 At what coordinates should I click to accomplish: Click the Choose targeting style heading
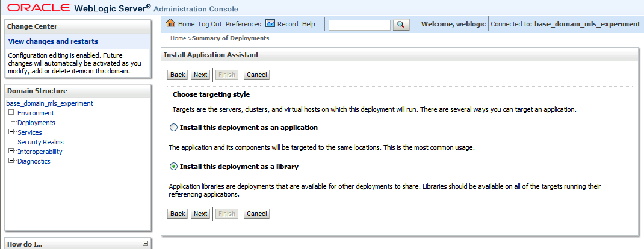211,94
